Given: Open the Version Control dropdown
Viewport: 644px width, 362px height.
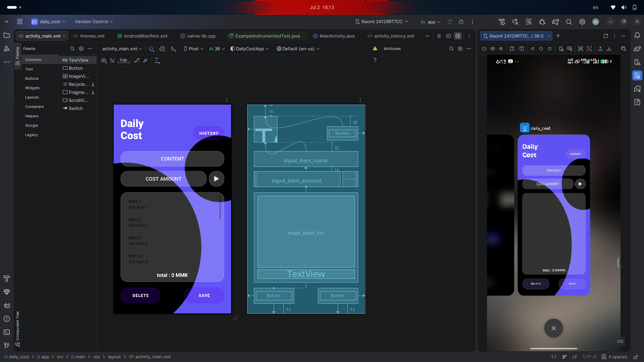Looking at the screenshot, I should pyautogui.click(x=94, y=22).
